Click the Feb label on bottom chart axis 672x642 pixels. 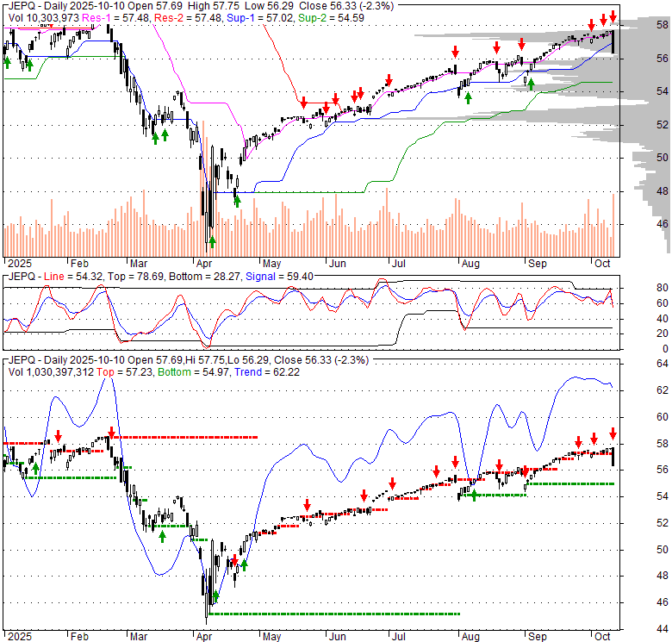pyautogui.click(x=79, y=637)
